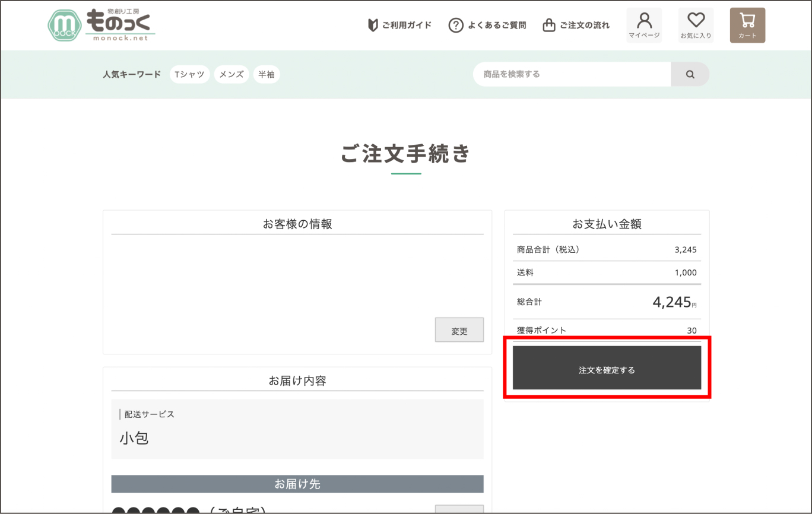This screenshot has height=514, width=812.
Task: Open the よくあるご質問 question mark icon
Action: tap(455, 26)
